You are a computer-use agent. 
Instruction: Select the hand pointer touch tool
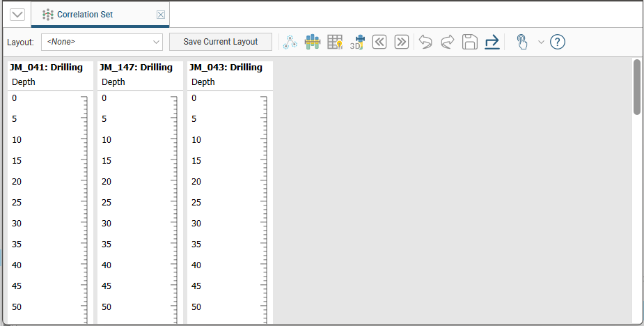[x=521, y=42]
